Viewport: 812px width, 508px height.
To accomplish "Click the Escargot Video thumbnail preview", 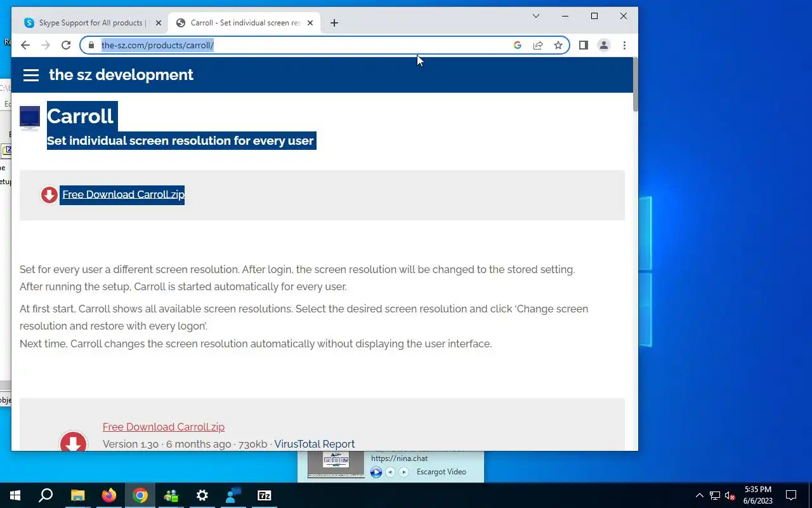I will [x=336, y=464].
